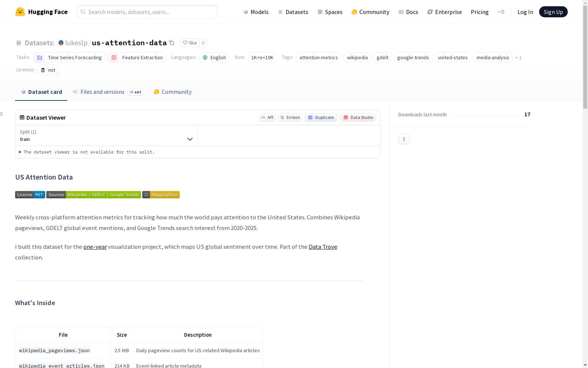Open the Split train dropdown

[x=106, y=135]
